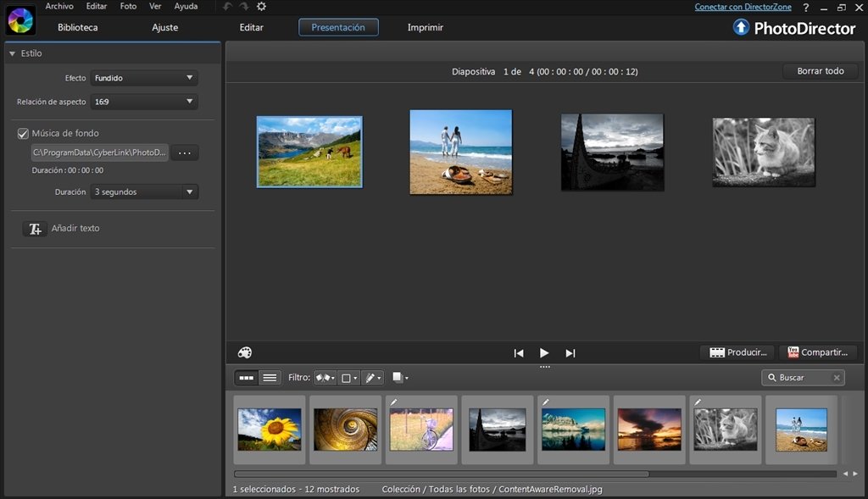Open the Ver menu

coord(155,6)
